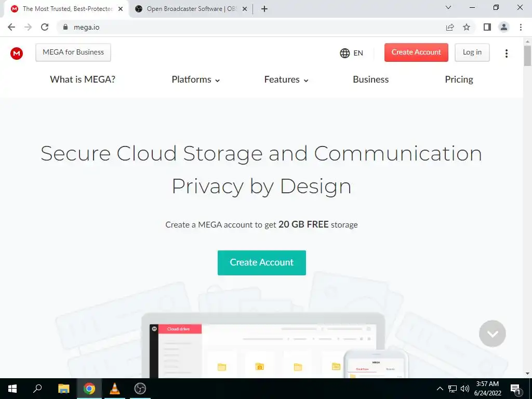
Task: Click the volume speaker tray icon
Action: point(465,389)
